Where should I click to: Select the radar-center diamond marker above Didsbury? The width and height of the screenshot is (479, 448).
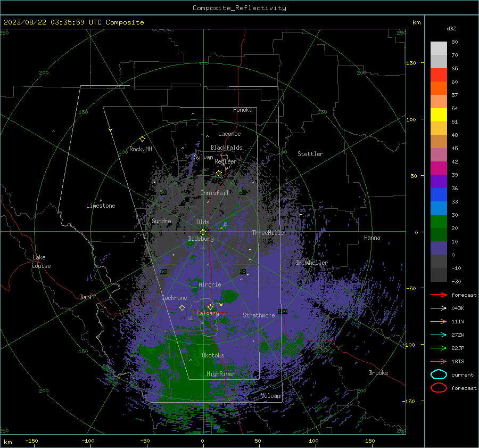(x=203, y=232)
